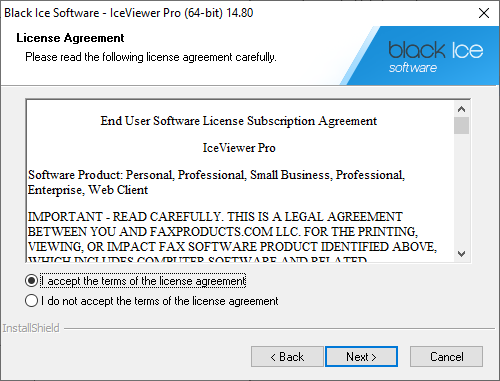Click the Next button

click(361, 357)
